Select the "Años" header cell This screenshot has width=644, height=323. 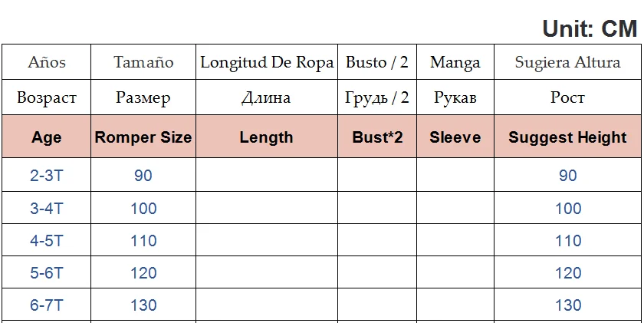coord(47,62)
